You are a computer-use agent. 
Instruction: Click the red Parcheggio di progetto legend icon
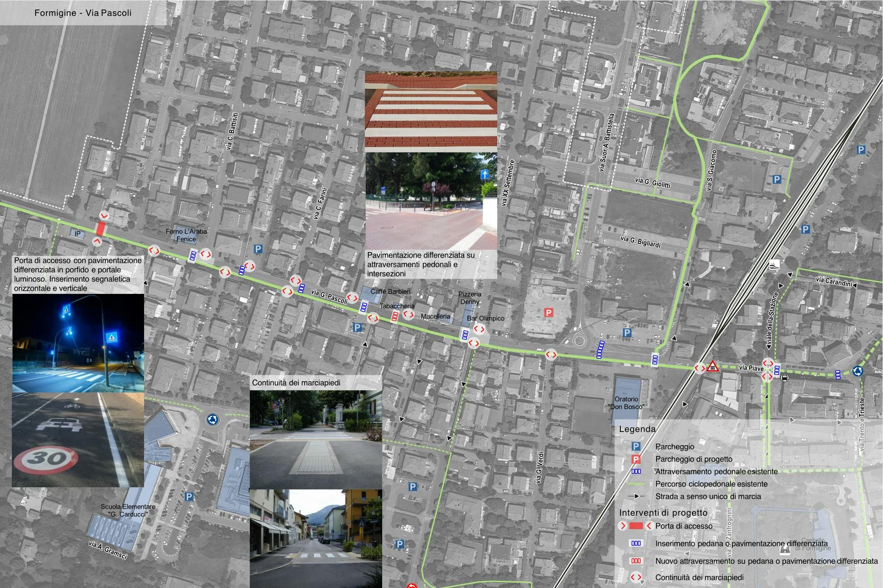tap(636, 459)
